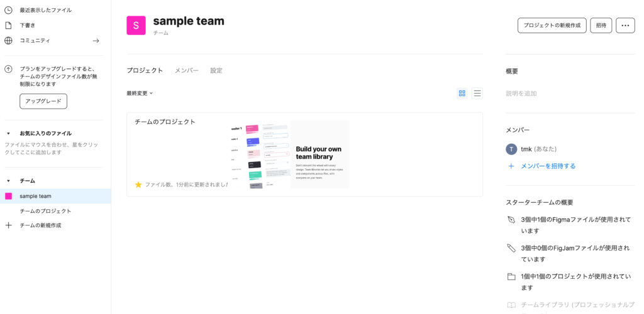Click pink sample team color square in sidebar
644x314 pixels.
(8, 196)
